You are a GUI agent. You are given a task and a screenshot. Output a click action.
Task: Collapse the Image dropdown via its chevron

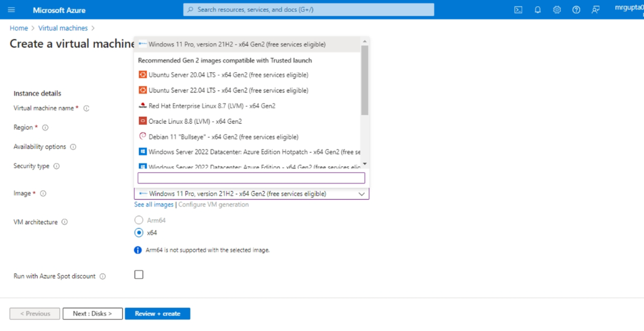(362, 194)
